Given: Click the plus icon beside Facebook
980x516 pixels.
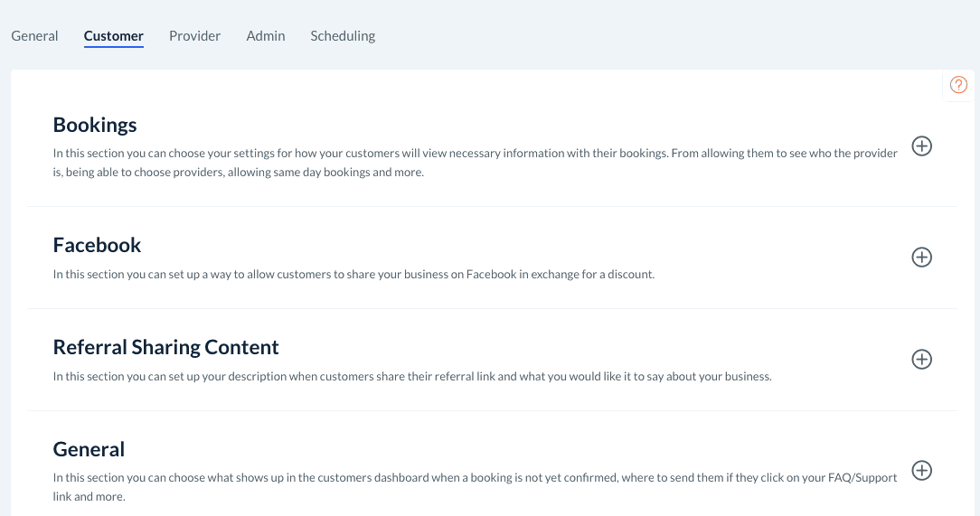Looking at the screenshot, I should pos(921,258).
